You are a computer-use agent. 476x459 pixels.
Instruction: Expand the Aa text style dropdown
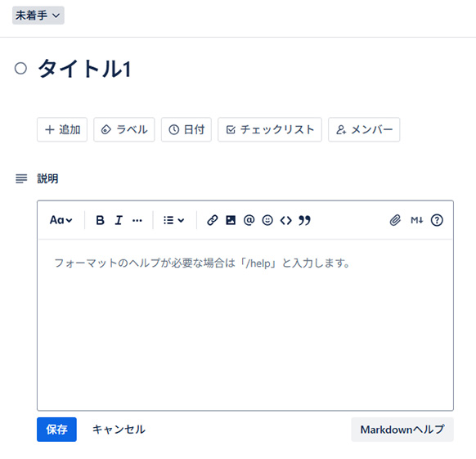pyautogui.click(x=61, y=220)
